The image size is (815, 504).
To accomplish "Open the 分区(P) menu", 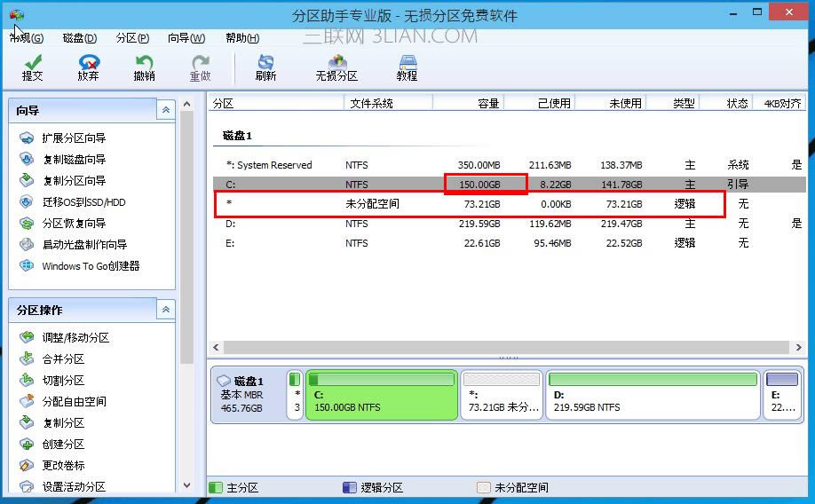I will tap(132, 38).
